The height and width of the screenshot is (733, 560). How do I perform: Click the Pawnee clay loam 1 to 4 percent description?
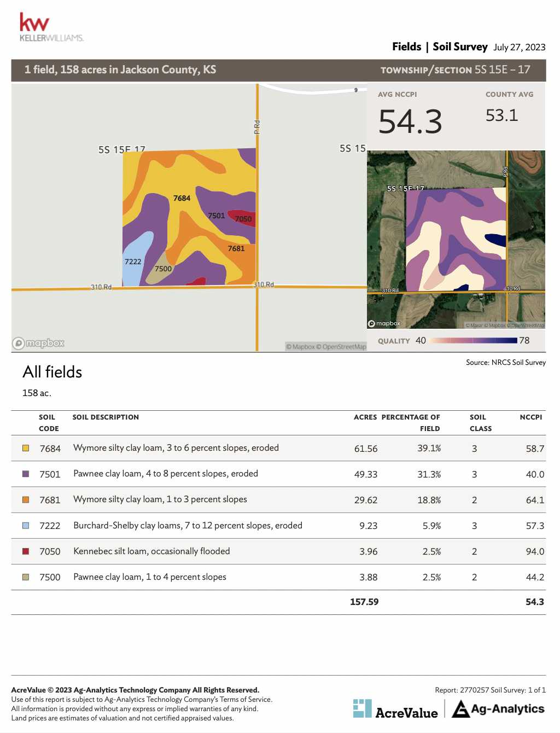pos(150,577)
